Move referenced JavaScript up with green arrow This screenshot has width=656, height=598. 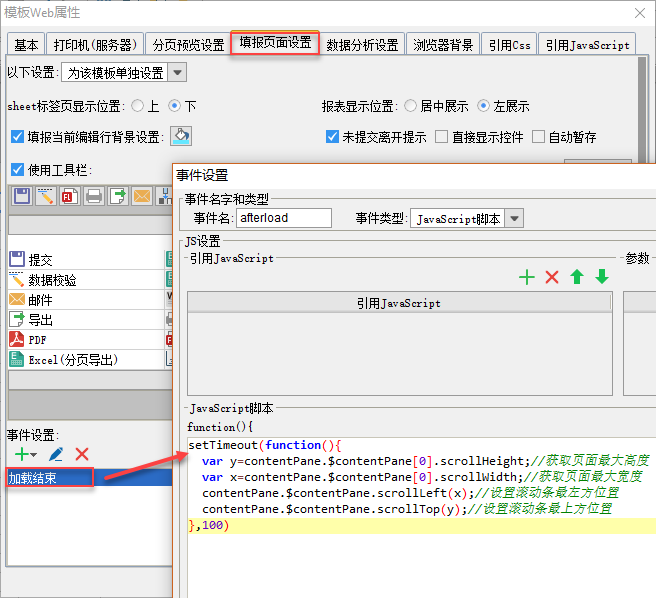click(577, 277)
